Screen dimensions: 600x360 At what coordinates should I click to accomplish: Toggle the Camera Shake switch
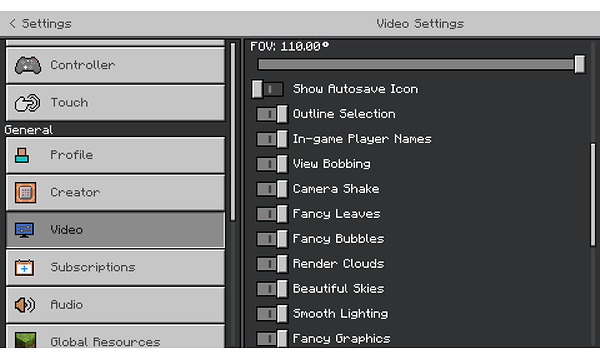point(272,189)
